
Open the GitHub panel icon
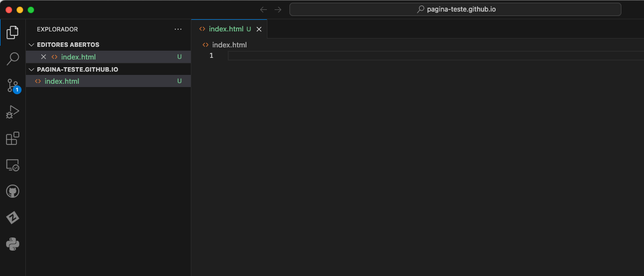coord(12,191)
